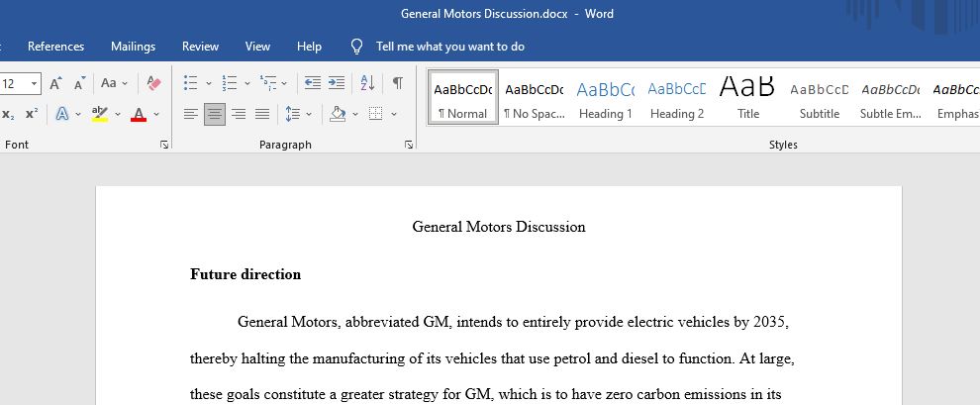980x405 pixels.
Task: Expand Change Case dropdown arrow
Action: (125, 83)
